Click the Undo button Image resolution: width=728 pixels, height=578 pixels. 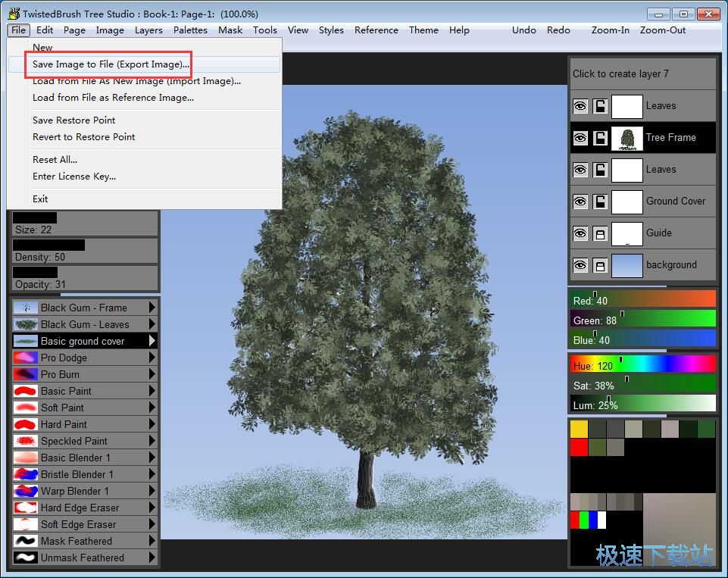pyautogui.click(x=523, y=30)
